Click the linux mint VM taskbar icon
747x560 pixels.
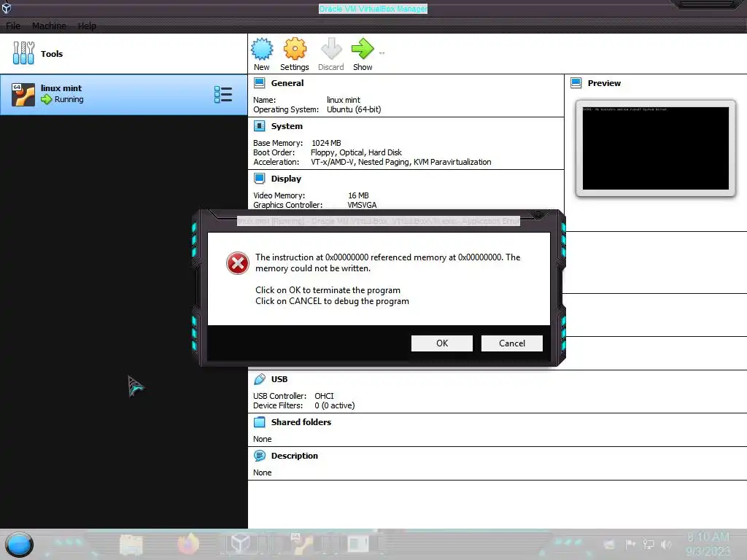pyautogui.click(x=301, y=544)
